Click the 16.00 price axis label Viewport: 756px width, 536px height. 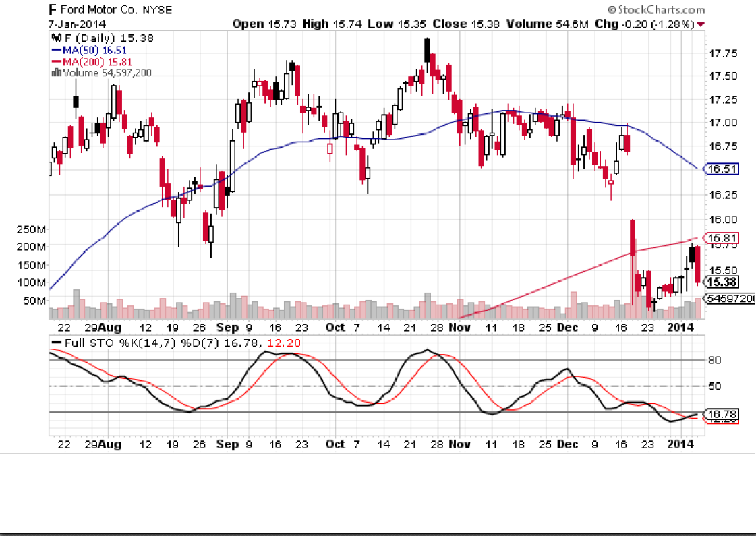[x=723, y=220]
